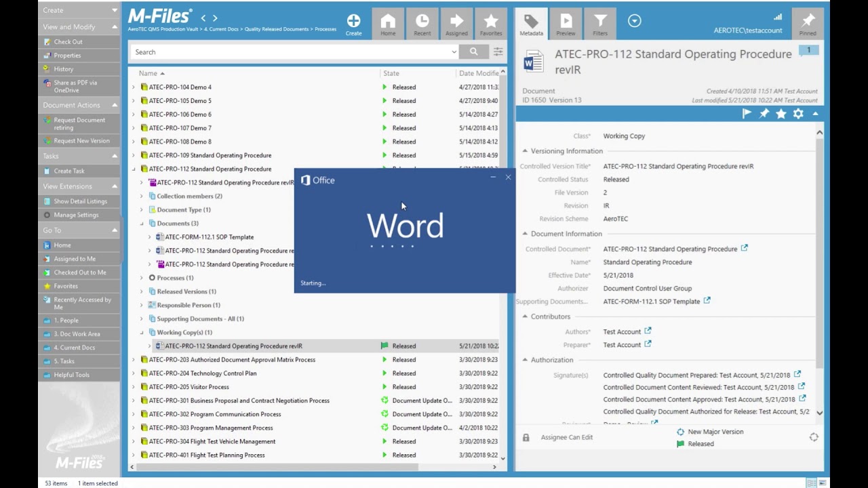Switch to the Preview tab
Screen dimensions: 868x488
(x=566, y=24)
